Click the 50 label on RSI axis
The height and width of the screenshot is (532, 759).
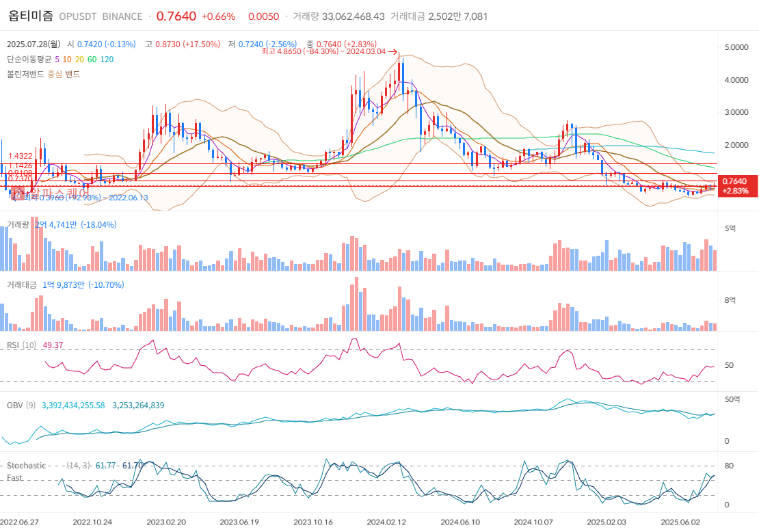(729, 365)
